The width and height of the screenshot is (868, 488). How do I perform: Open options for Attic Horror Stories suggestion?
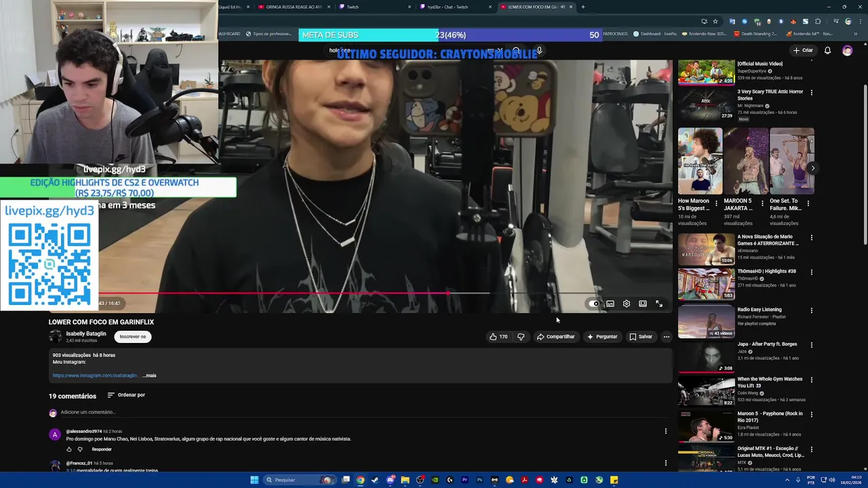812,93
